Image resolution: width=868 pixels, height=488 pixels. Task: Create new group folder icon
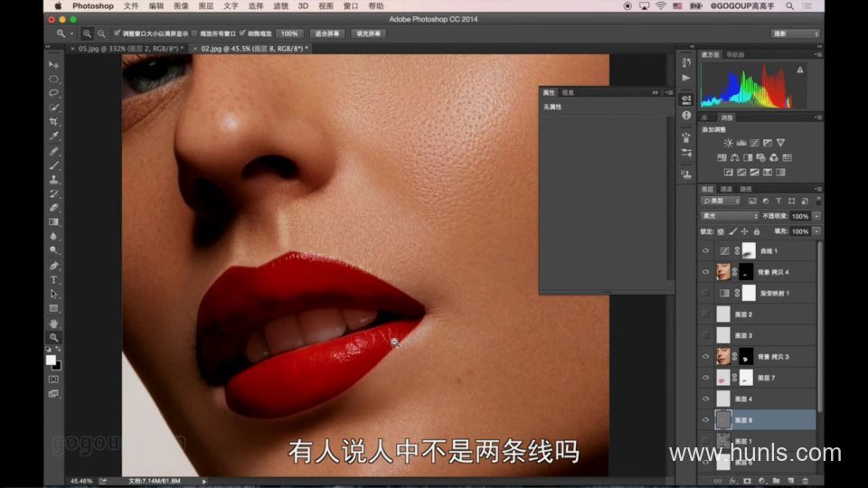coord(776,481)
